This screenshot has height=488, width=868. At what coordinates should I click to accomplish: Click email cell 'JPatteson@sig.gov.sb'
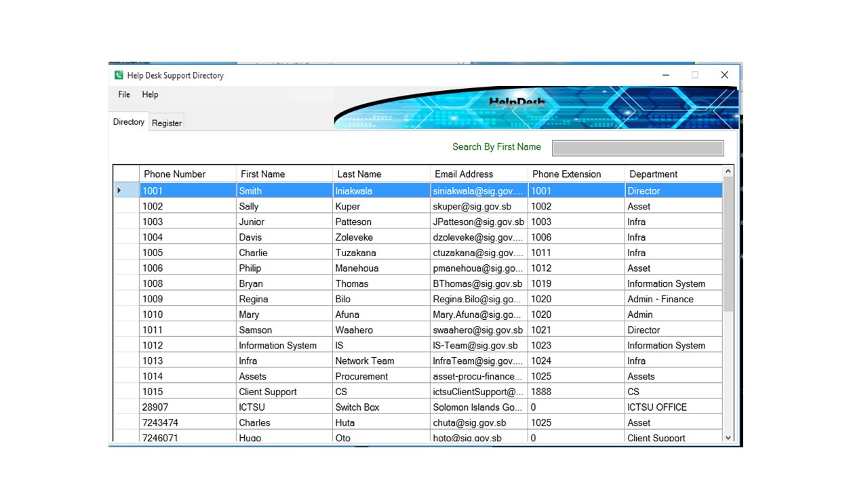(479, 222)
